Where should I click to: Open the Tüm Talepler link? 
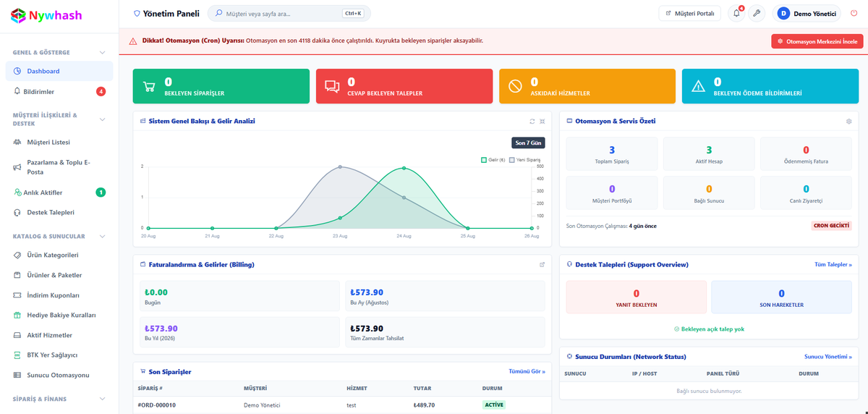[x=833, y=265]
